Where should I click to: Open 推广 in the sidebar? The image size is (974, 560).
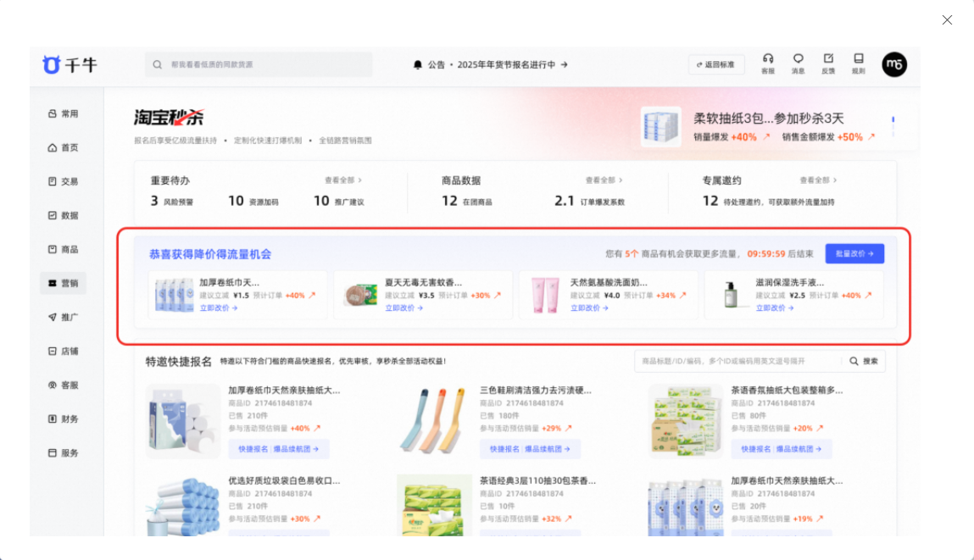pyautogui.click(x=63, y=317)
